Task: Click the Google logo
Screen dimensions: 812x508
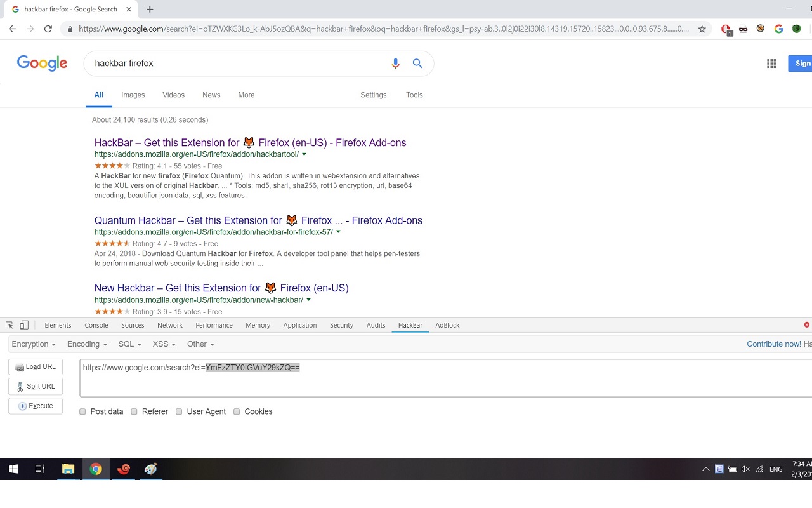Action: 42,63
